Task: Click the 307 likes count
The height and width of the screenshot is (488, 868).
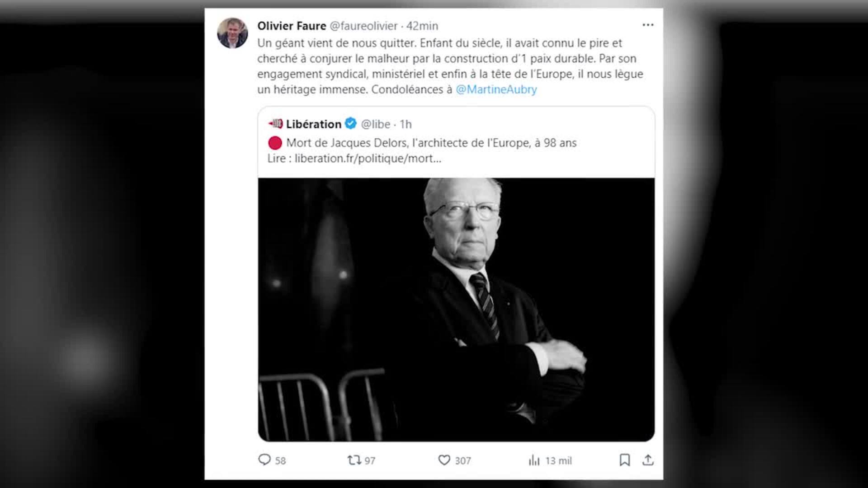Action: click(x=462, y=460)
